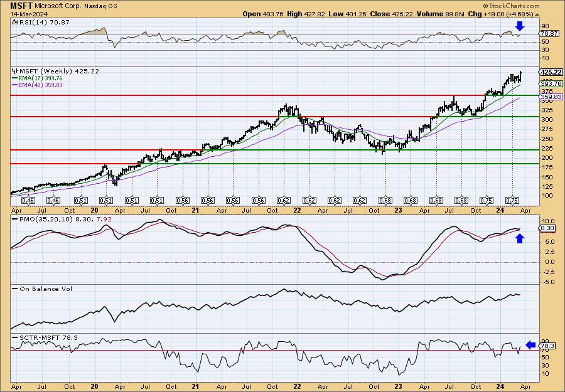
Task: Select the PMO(35,20,10) 8.30, 7.92 label
Action: tap(65, 219)
